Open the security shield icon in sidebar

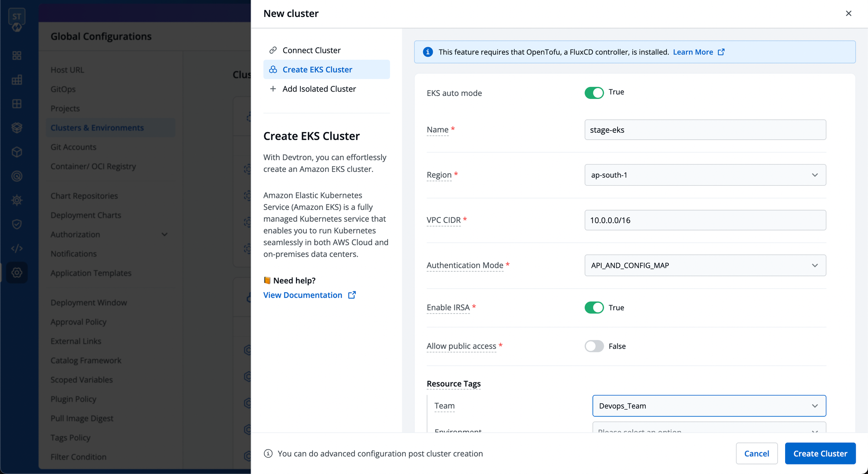coord(17,224)
